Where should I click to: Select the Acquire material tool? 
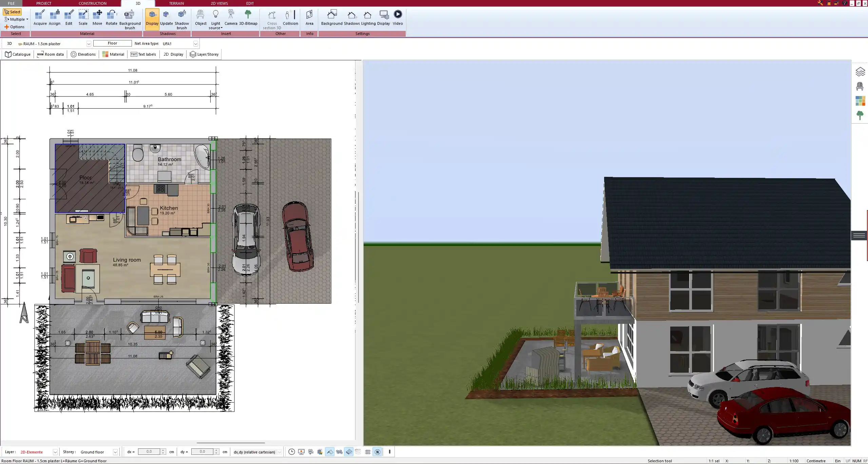click(x=40, y=18)
